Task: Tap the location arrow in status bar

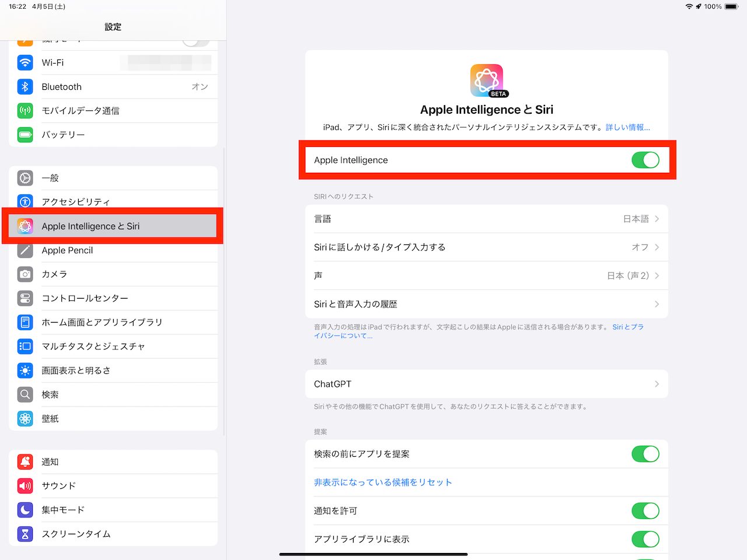Action: click(699, 6)
